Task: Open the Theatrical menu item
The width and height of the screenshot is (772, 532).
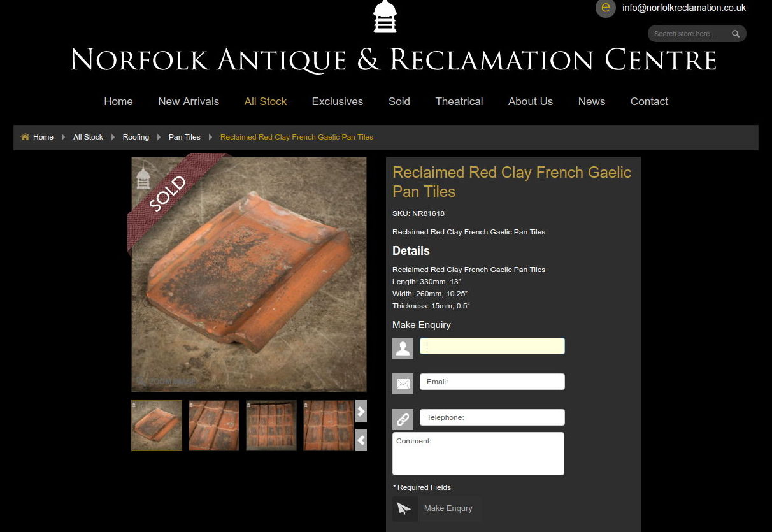Action: click(x=459, y=101)
